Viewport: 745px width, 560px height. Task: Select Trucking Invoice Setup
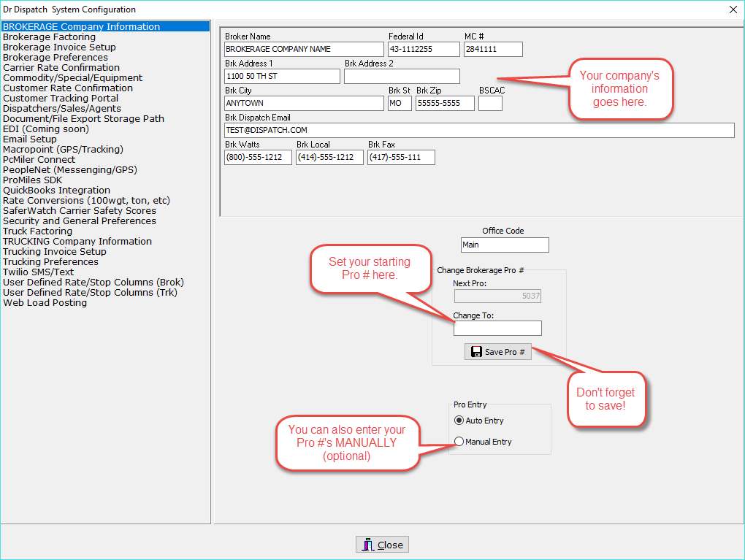55,252
